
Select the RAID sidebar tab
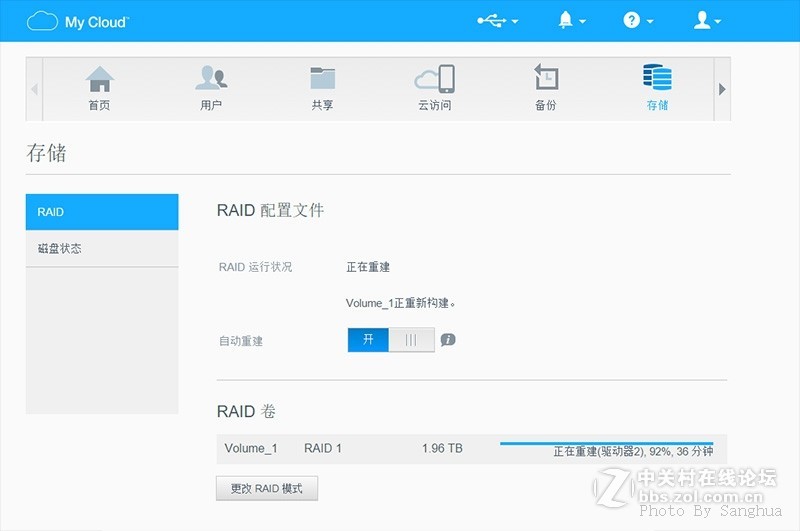(102, 212)
